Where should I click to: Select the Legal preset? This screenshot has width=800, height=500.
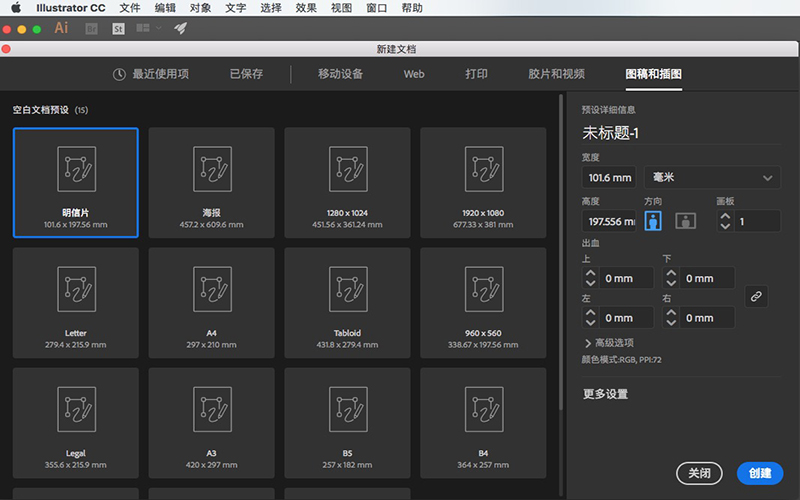[x=76, y=423]
